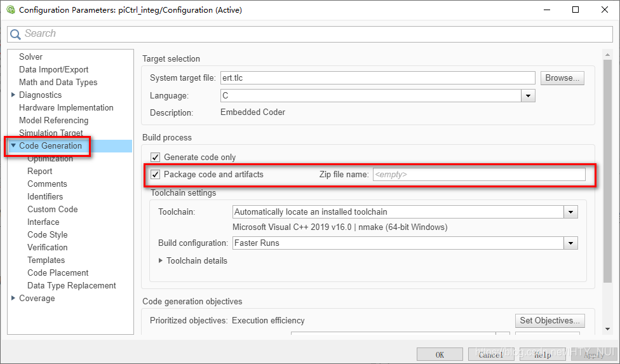Cancel the configuration dialog
Image resolution: width=620 pixels, height=364 pixels.
(490, 354)
